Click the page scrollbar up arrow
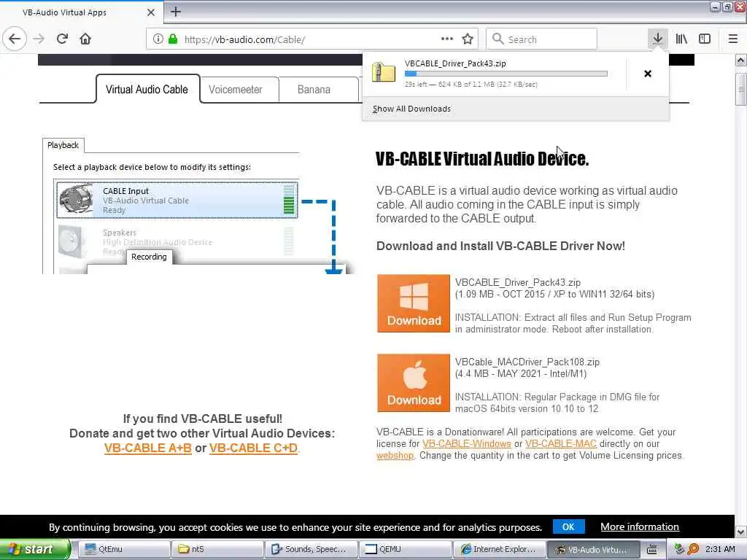The width and height of the screenshot is (747, 560). [741, 61]
